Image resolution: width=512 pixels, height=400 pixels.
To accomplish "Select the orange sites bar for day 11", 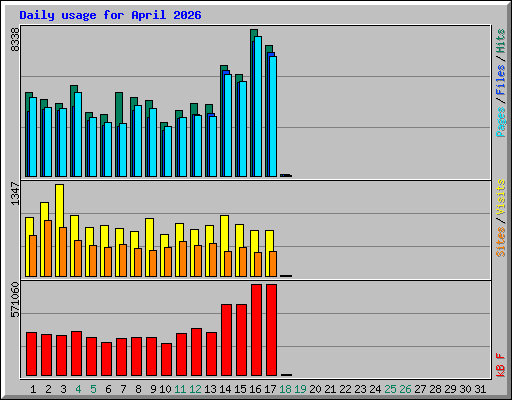I will click(183, 259).
